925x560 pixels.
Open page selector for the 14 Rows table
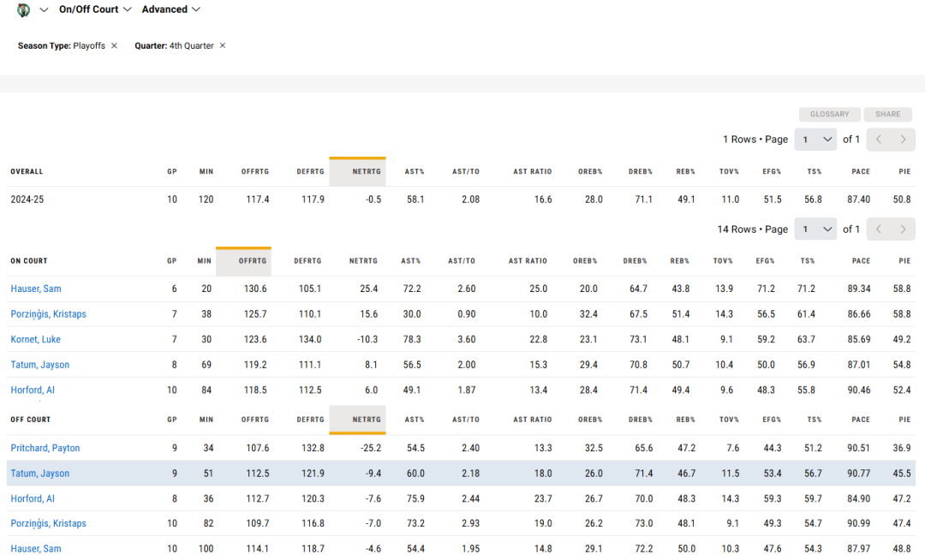(x=815, y=229)
